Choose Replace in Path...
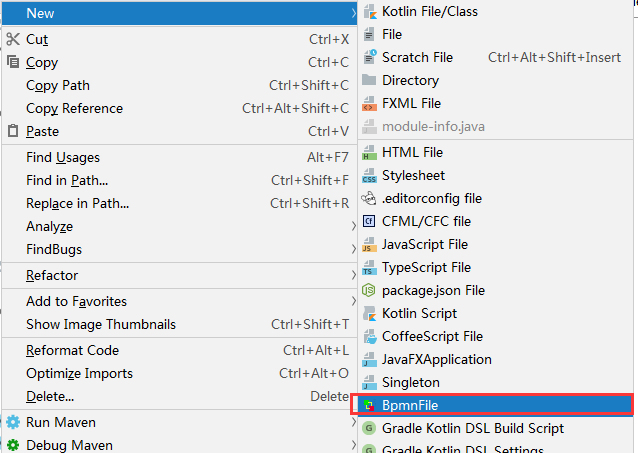Viewport: 638px width, 453px height. tap(179, 204)
